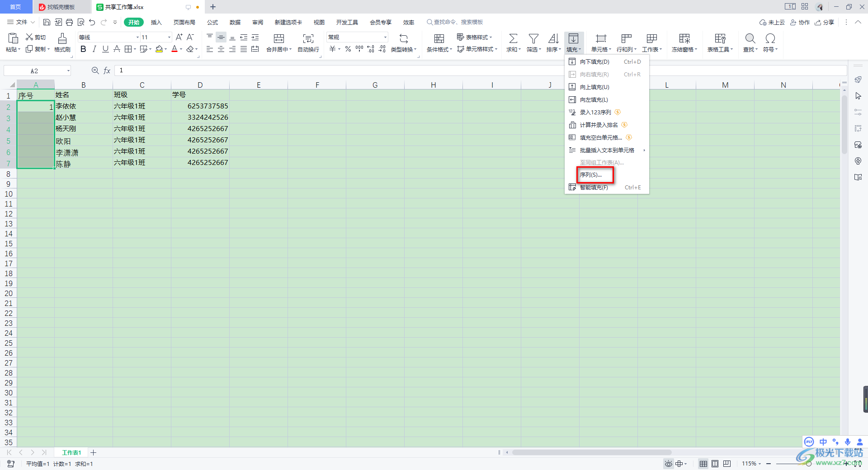Image resolution: width=868 pixels, height=470 pixels.
Task: Click the Rows and Columns icon
Action: coord(626,38)
